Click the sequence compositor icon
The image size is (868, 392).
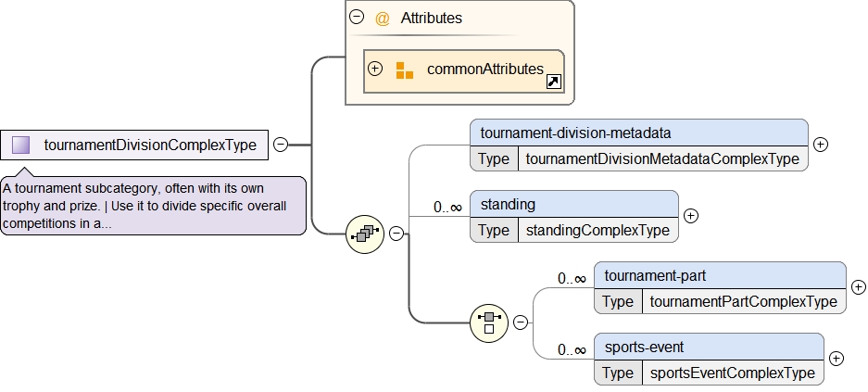364,234
